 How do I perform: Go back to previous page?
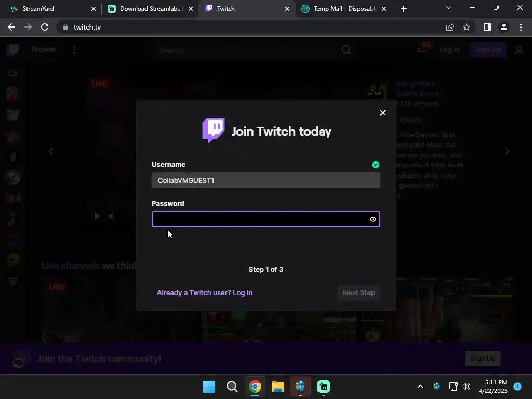(x=11, y=27)
